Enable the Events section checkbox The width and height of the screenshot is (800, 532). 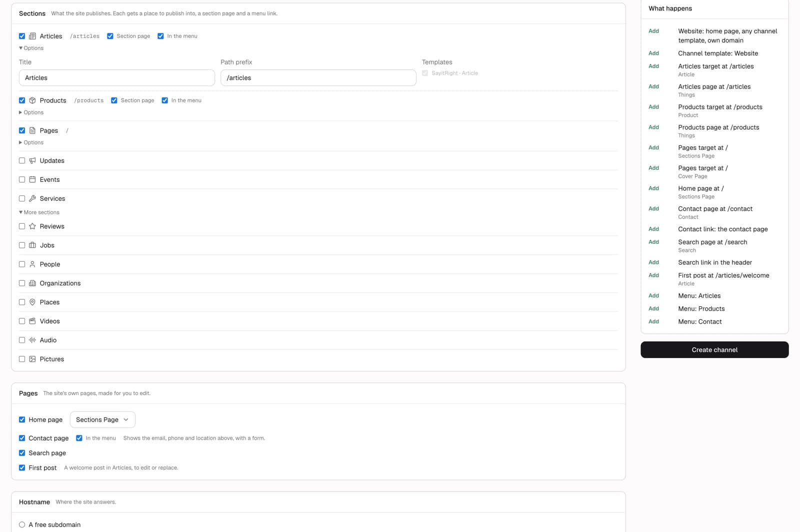[22, 179]
